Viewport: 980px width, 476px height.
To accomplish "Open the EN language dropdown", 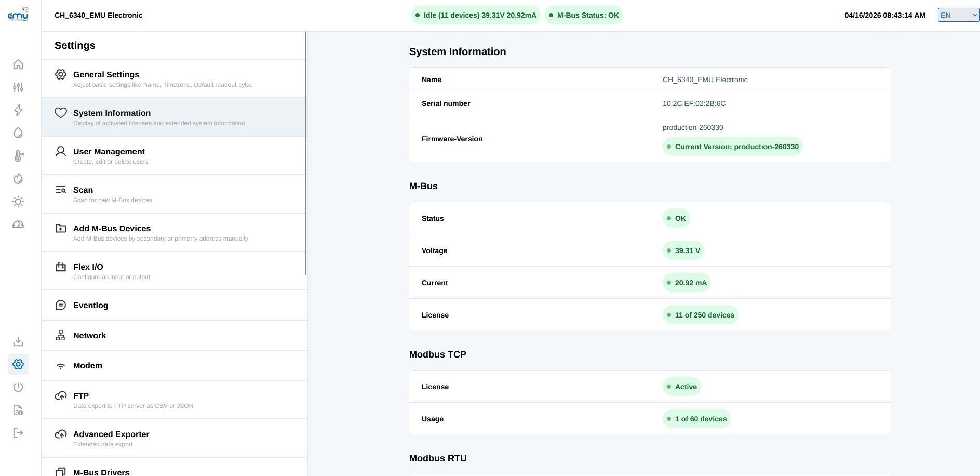I will (x=958, y=15).
